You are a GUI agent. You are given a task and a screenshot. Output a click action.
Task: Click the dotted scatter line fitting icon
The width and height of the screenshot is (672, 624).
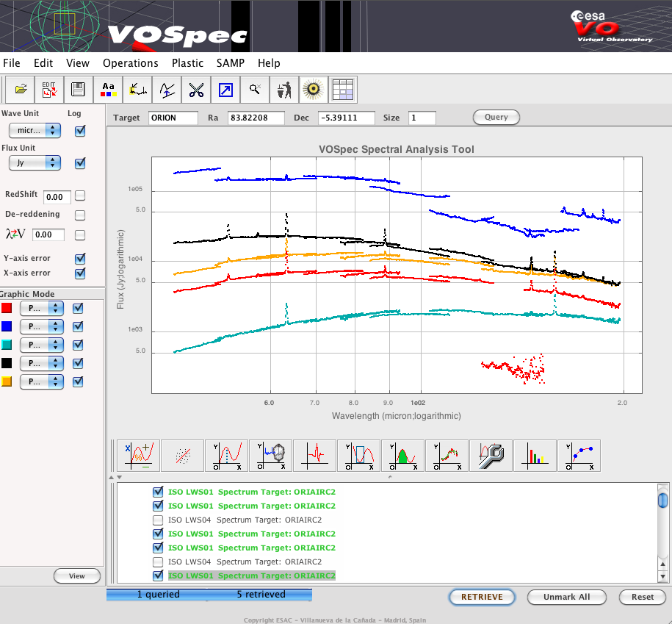pos(183,456)
